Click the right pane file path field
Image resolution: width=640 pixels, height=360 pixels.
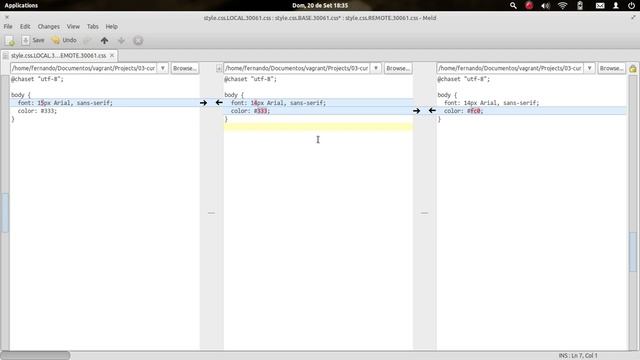511,68
